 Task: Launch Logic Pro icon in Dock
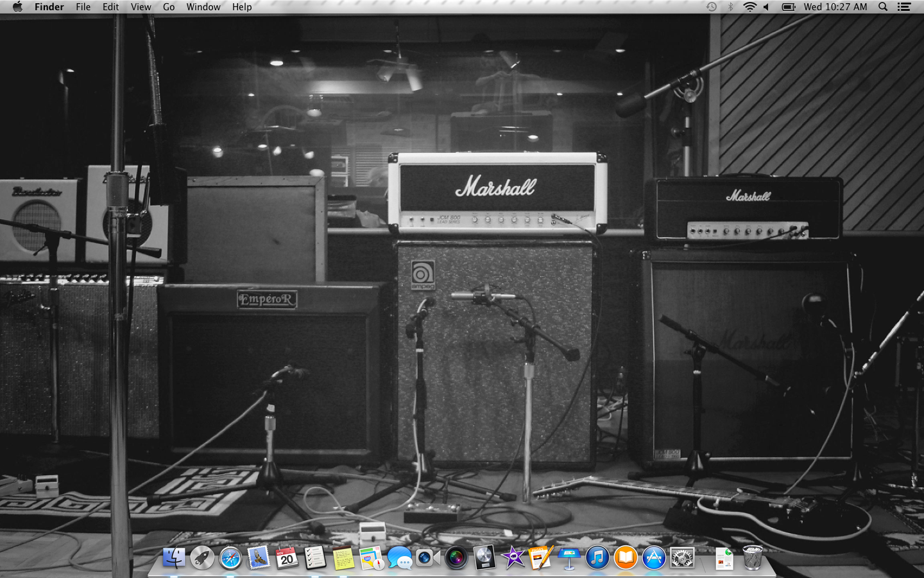tap(484, 557)
